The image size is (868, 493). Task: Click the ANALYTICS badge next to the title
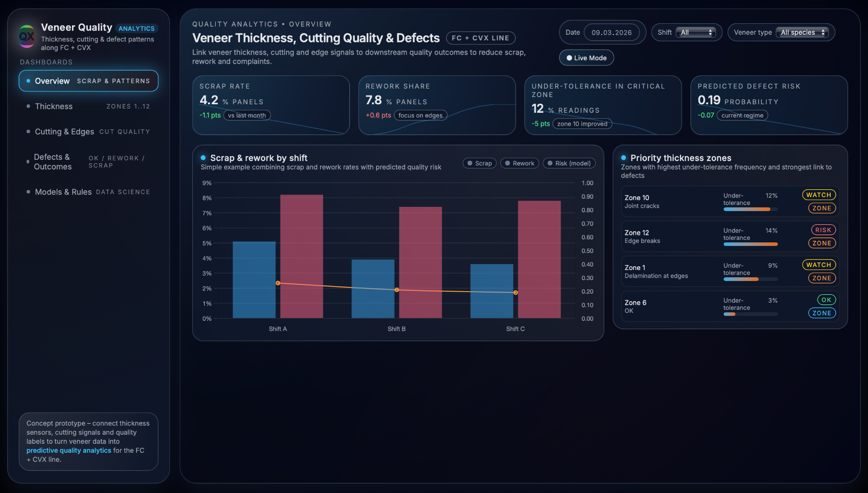click(x=136, y=28)
